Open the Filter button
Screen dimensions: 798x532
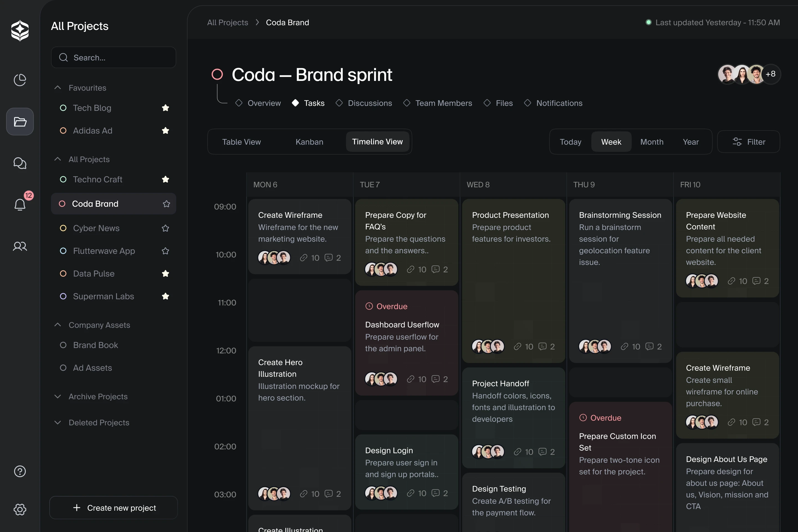coord(748,142)
